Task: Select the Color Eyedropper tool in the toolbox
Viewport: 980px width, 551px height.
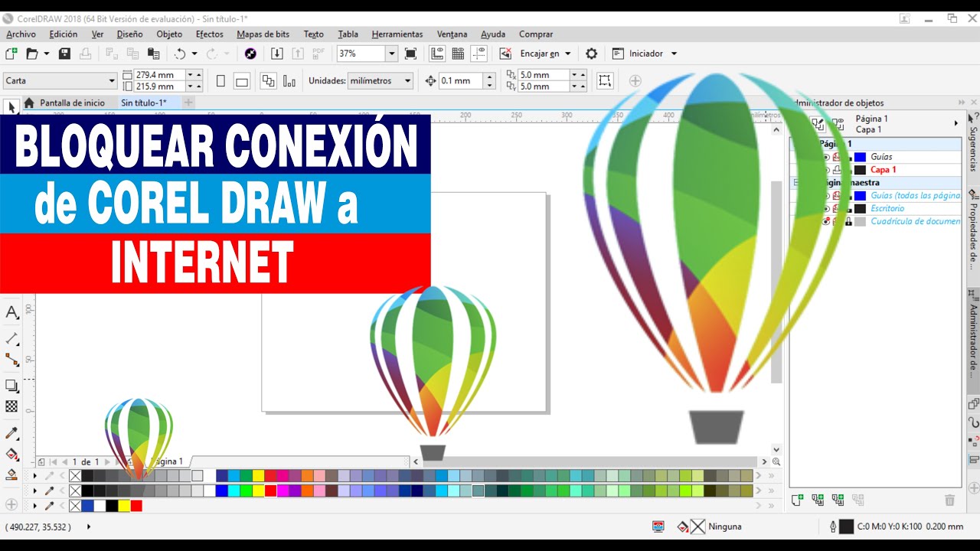Action: (x=11, y=433)
